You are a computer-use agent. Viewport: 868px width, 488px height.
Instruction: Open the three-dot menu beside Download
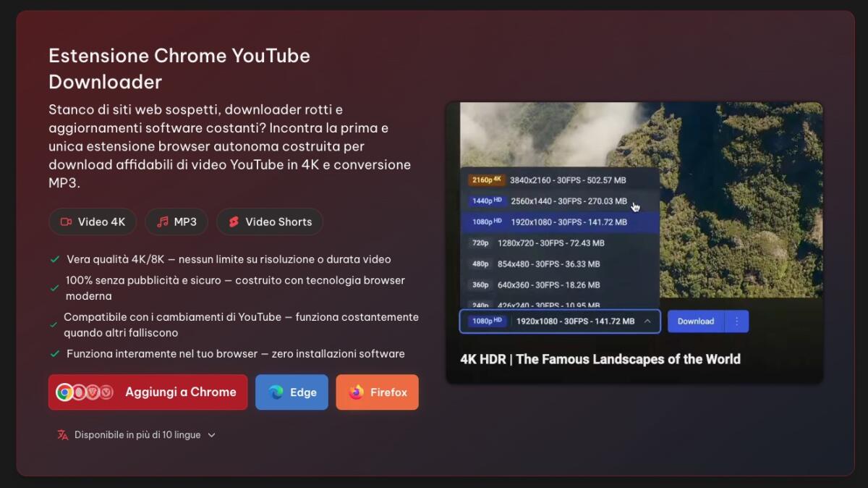click(x=737, y=321)
